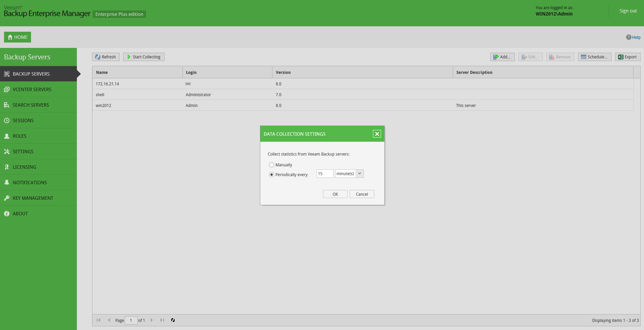Confirm with OK in dialog
Image resolution: width=644 pixels, height=330 pixels.
coord(335,194)
